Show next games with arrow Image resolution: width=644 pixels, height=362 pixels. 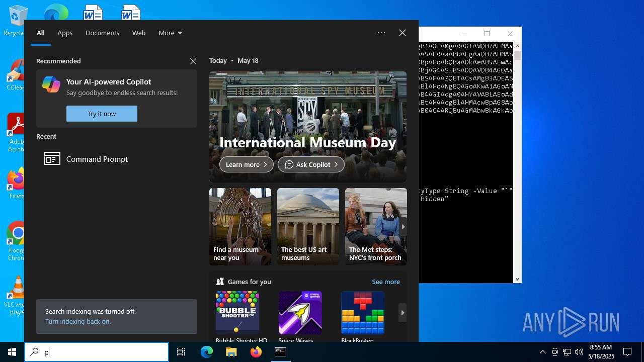(x=403, y=313)
